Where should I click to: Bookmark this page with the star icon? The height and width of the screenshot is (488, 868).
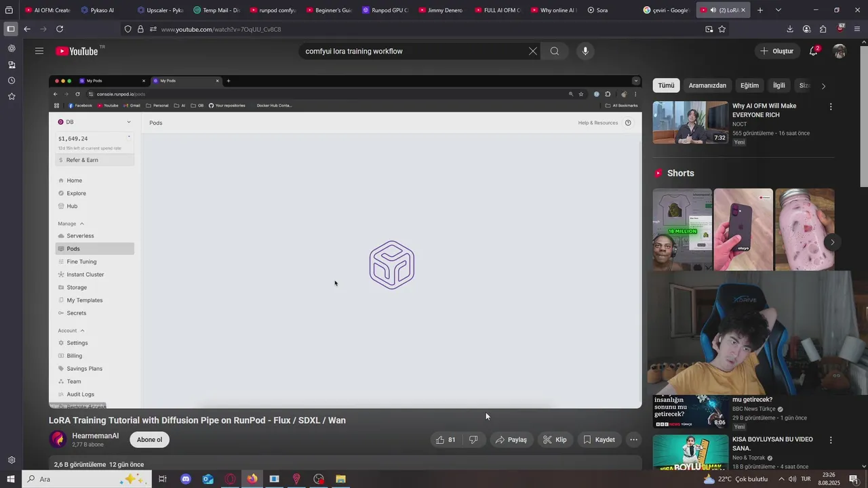click(722, 29)
